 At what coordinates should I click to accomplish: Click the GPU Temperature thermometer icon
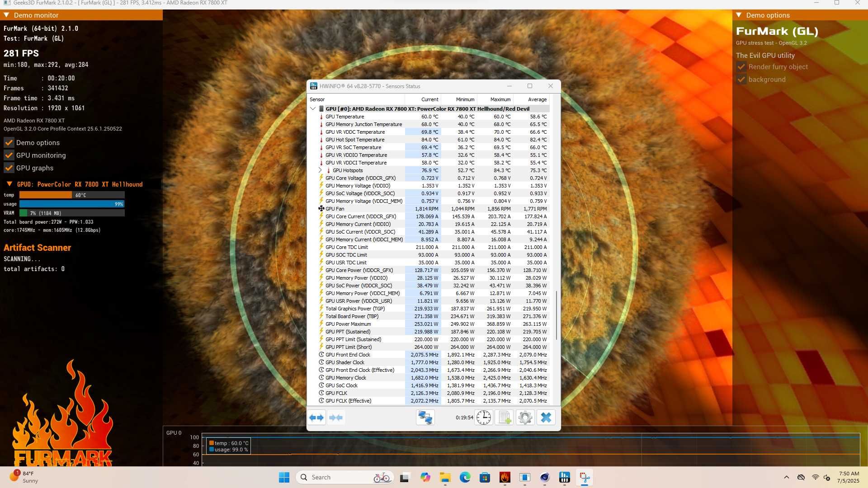pyautogui.click(x=321, y=117)
